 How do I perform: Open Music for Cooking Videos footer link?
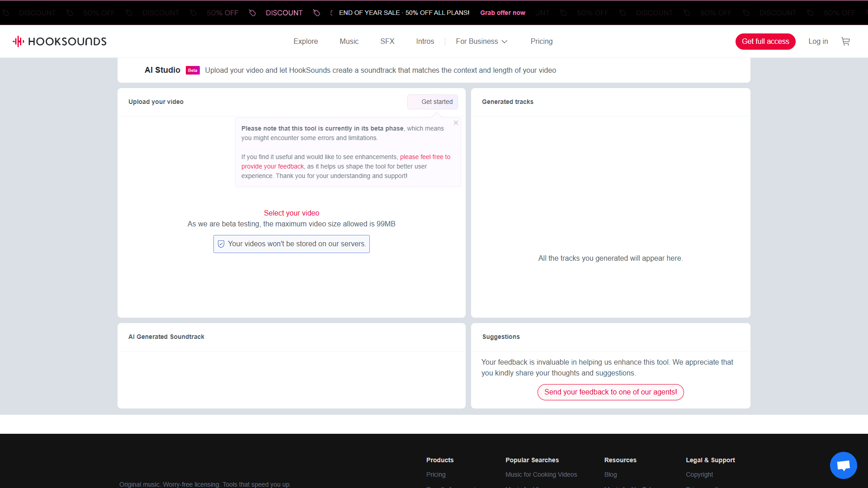[541, 474]
